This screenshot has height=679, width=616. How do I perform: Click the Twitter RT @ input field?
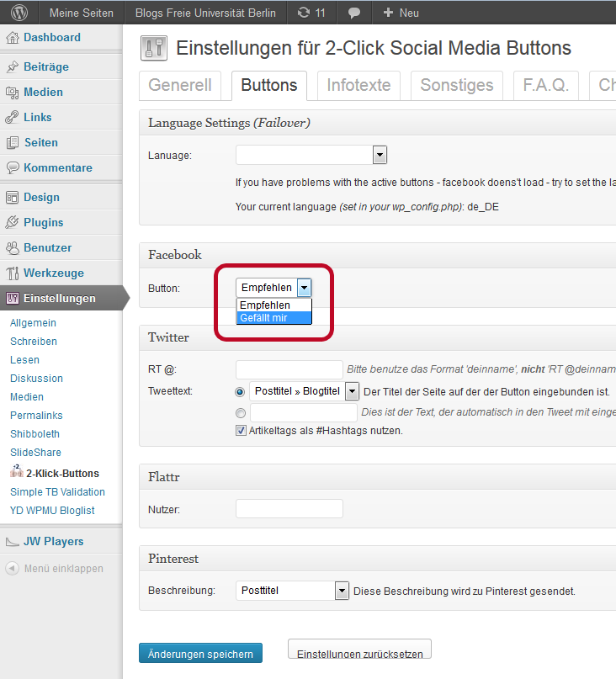(289, 369)
